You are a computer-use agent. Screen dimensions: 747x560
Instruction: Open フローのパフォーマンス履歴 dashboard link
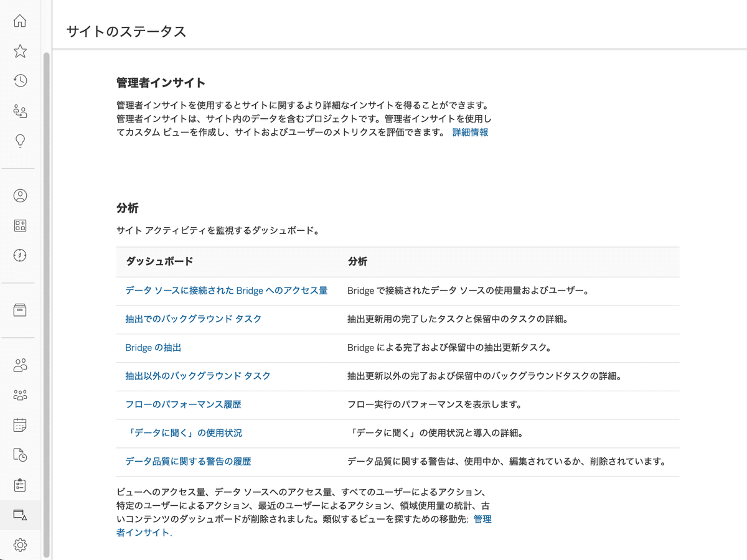point(183,404)
